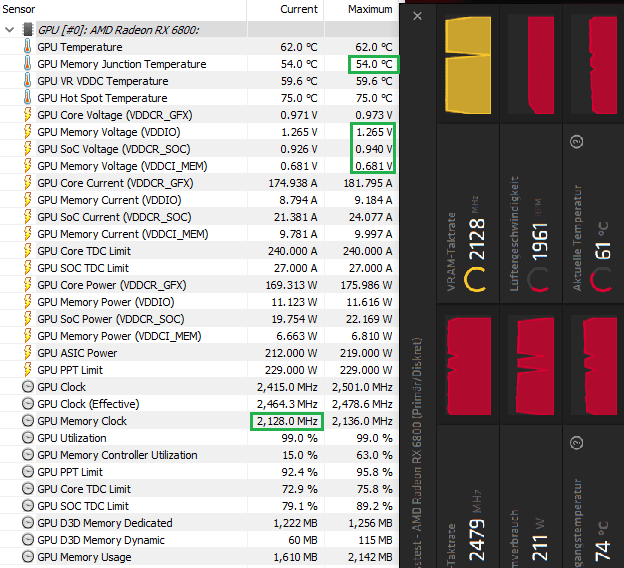Image resolution: width=624 pixels, height=568 pixels.
Task: Select GPU Memory Voltage (VDDIO) maximum 1.265 V
Action: click(374, 132)
